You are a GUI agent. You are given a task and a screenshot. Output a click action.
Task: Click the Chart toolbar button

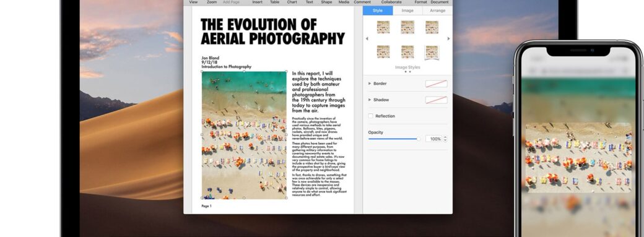point(292,2)
